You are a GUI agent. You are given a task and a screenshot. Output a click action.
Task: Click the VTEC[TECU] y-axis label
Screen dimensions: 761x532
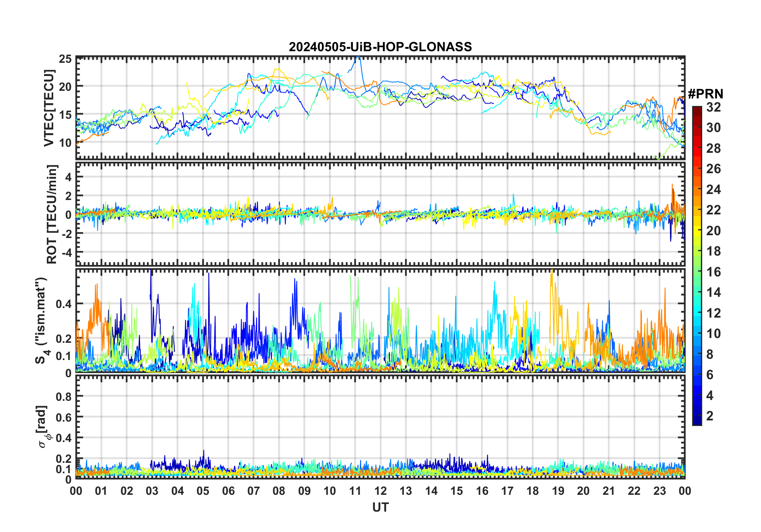click(49, 108)
